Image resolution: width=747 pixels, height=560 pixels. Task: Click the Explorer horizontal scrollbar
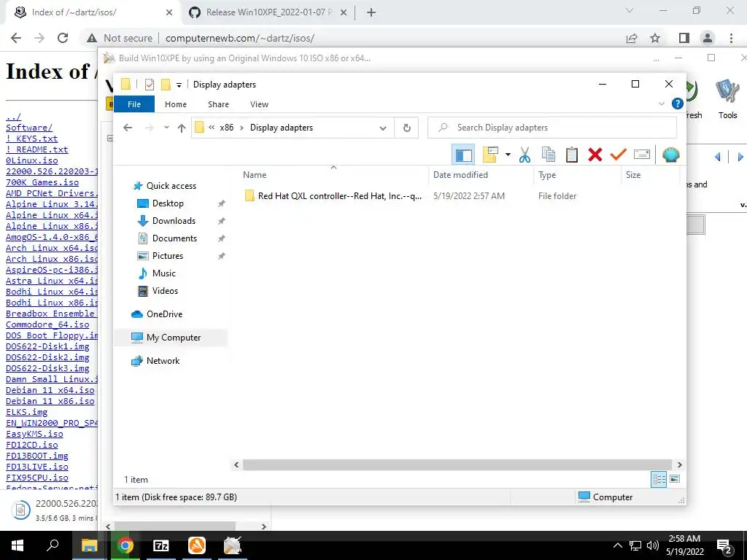457,464
